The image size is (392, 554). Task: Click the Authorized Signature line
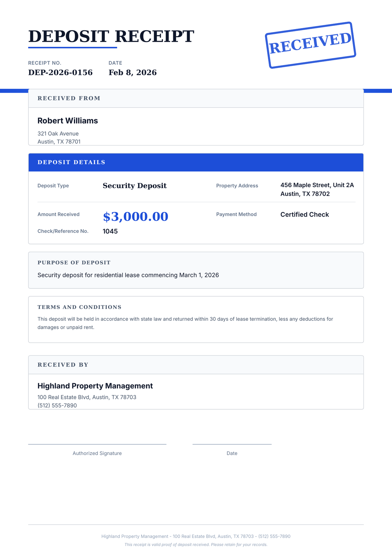(x=97, y=444)
